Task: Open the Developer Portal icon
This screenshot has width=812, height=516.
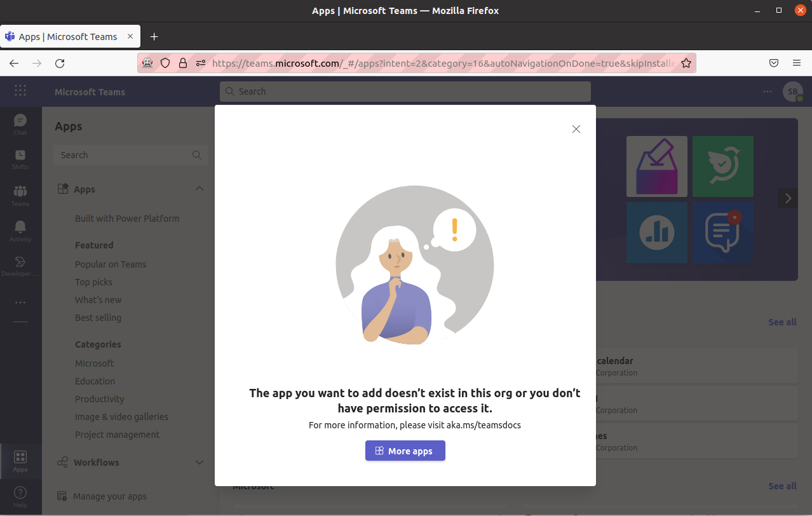Action: point(20,267)
